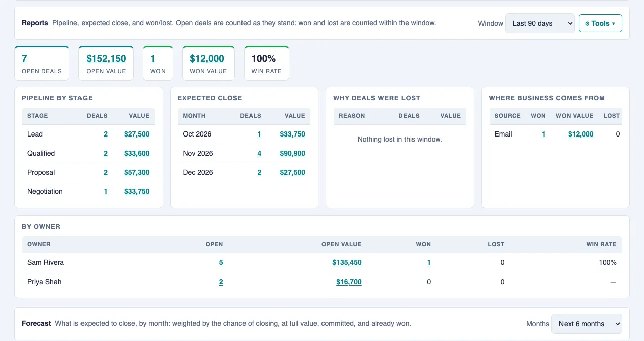Open the Forecast Months dropdown
The width and height of the screenshot is (644, 341).
587,324
